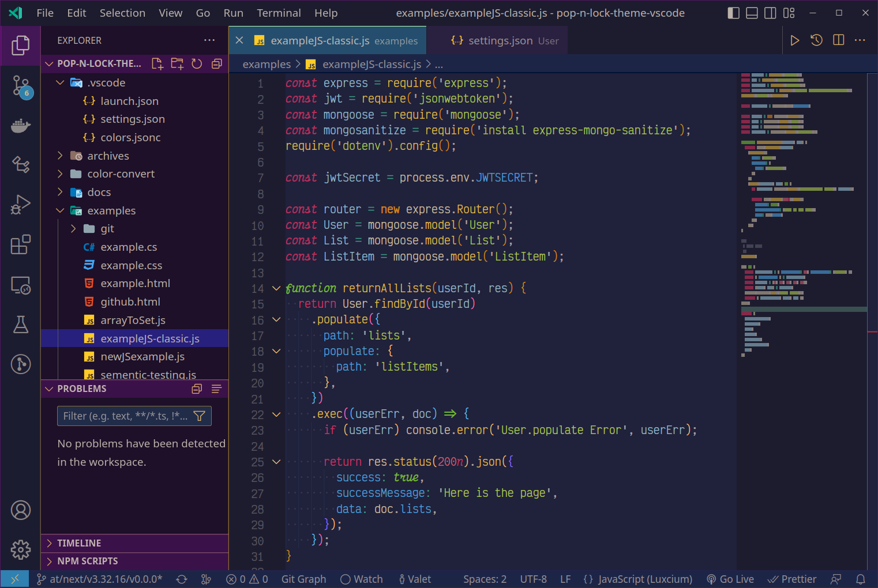
Task: Change end of line sequence LF
Action: (x=565, y=579)
